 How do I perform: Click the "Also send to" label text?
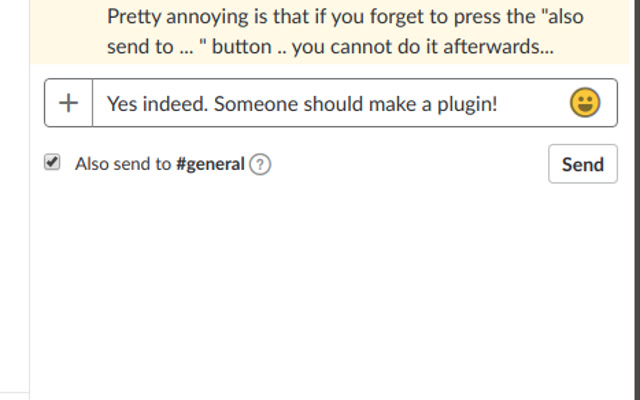[123, 165]
